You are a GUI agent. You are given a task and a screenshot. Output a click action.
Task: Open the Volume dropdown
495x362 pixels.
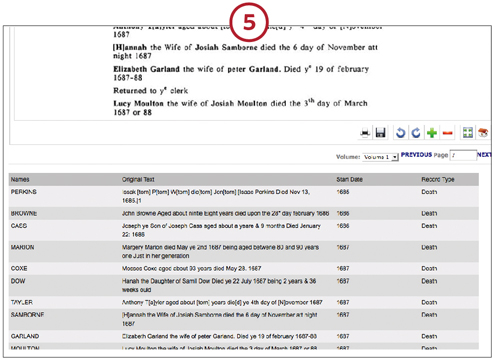[x=381, y=157]
